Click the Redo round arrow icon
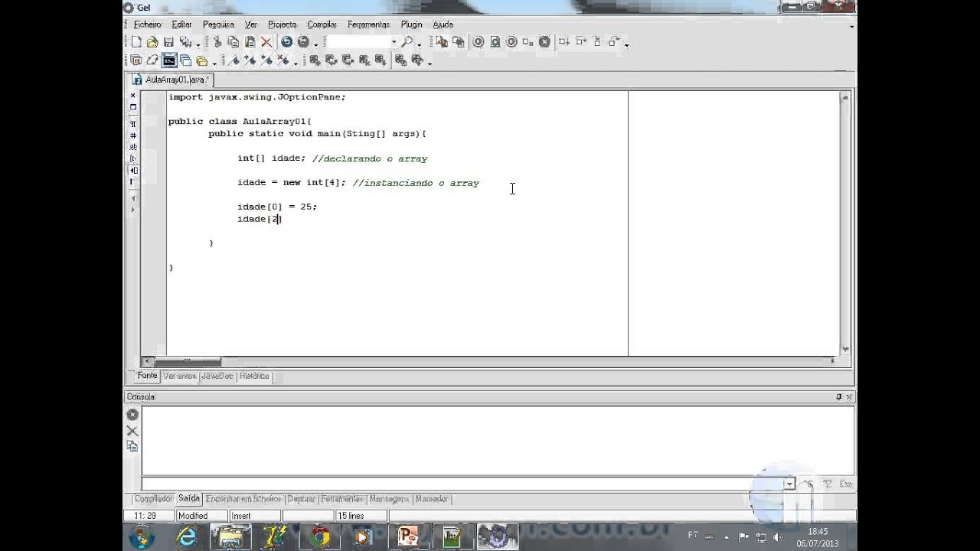980x551 pixels. [x=303, y=42]
